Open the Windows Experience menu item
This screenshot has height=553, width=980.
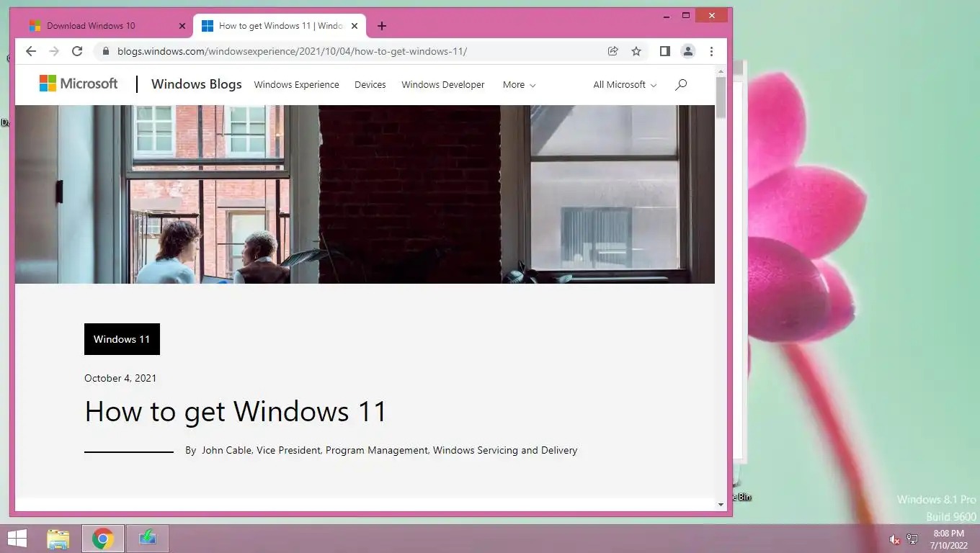click(x=296, y=84)
